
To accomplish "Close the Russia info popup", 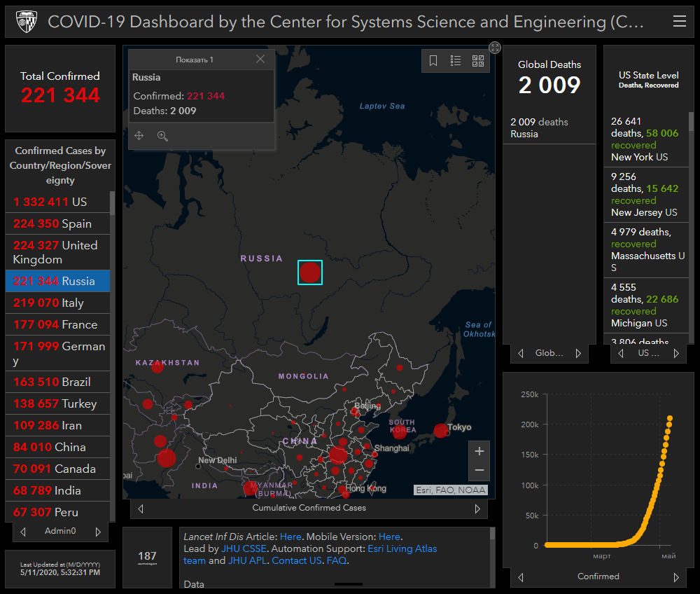I will pyautogui.click(x=260, y=59).
